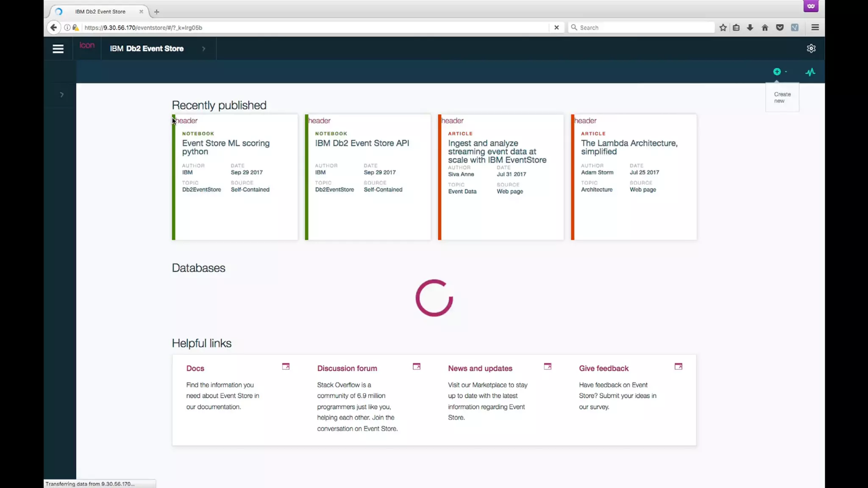The height and width of the screenshot is (488, 868).
Task: Open the hamburger navigation menu
Action: tap(58, 49)
